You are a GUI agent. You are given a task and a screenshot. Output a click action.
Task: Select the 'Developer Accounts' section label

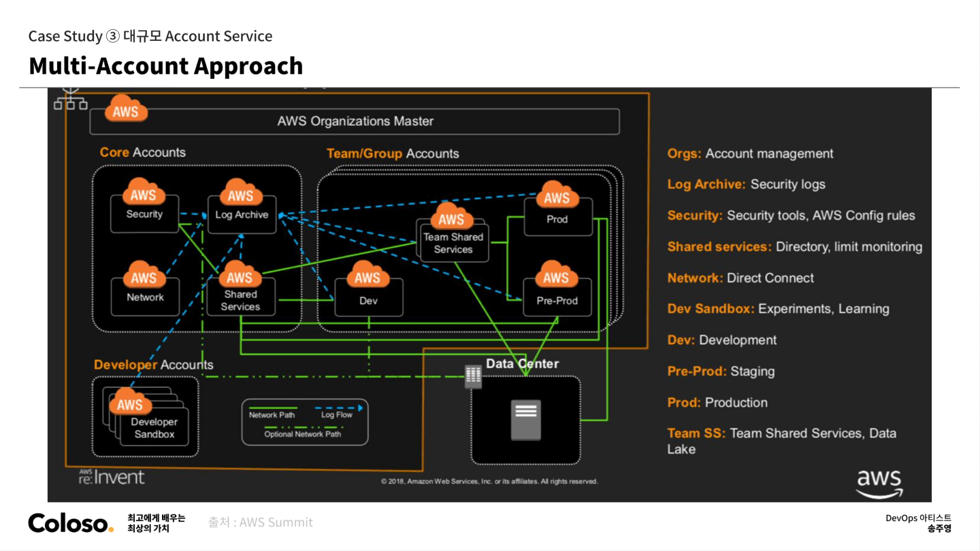coord(154,365)
